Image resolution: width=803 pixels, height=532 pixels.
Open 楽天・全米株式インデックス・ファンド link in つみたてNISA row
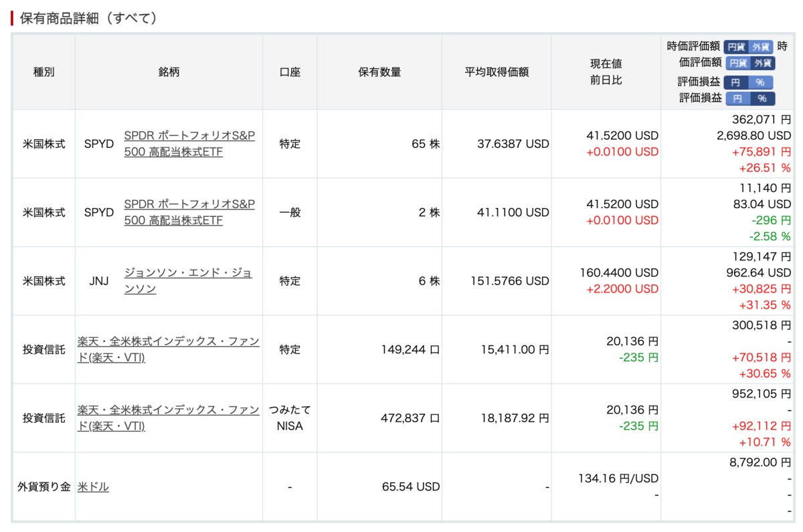169,418
